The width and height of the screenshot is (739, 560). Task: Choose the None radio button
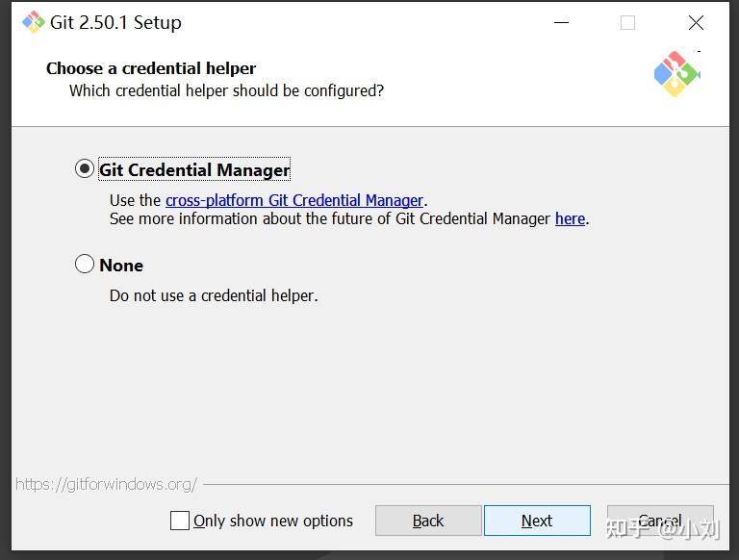point(85,264)
